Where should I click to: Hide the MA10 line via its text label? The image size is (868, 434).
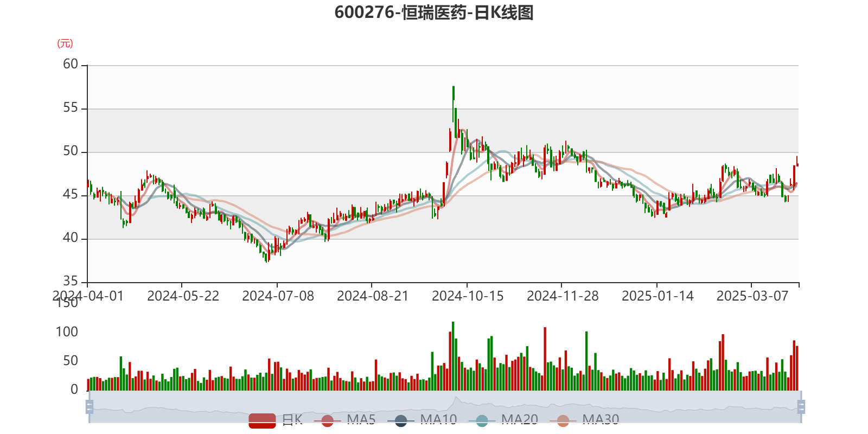[x=438, y=419]
